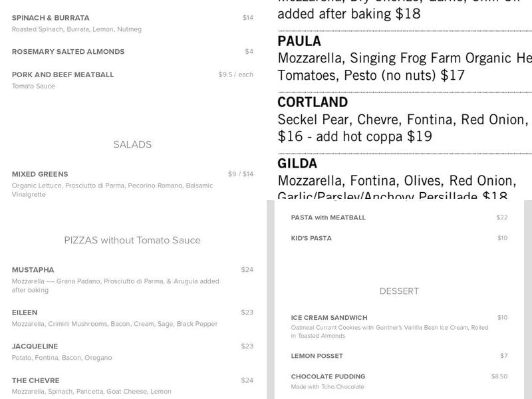Click THE CHEVRE pizza title
This screenshot has height=399, width=532.
[36, 380]
